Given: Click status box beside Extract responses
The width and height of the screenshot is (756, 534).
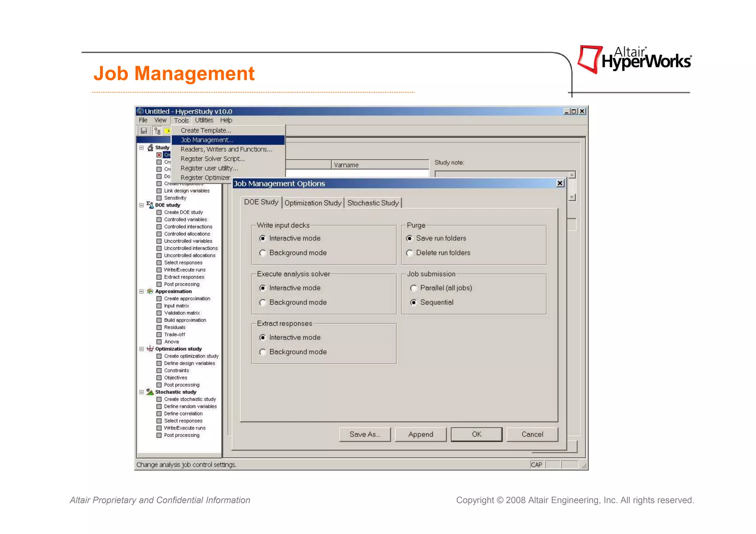Looking at the screenshot, I should 159,277.
